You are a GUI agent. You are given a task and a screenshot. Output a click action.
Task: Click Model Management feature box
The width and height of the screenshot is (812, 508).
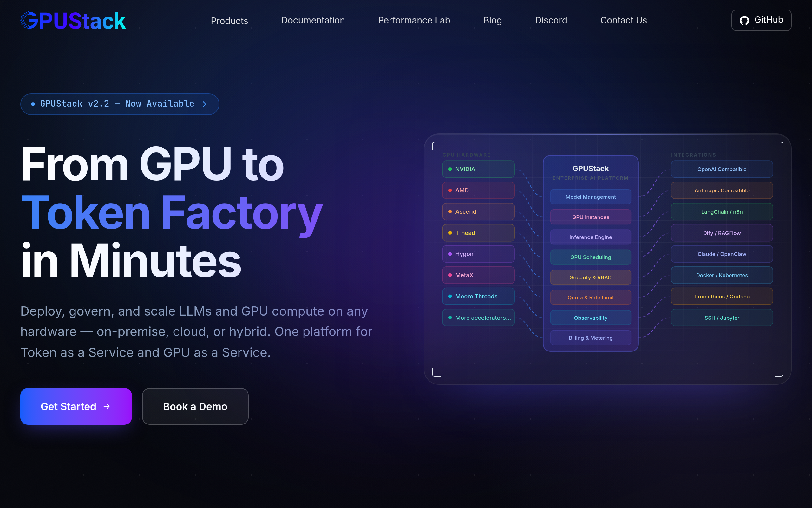(x=591, y=197)
